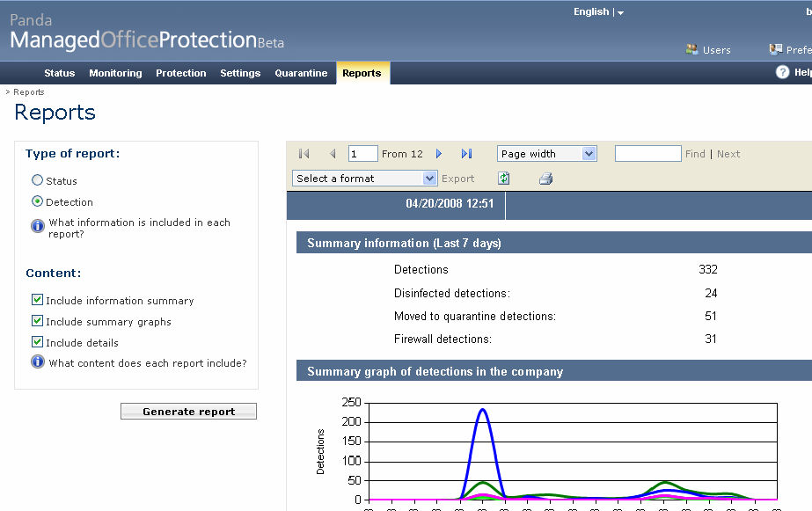
Task: Click the Detections value 332
Action: [x=708, y=269]
